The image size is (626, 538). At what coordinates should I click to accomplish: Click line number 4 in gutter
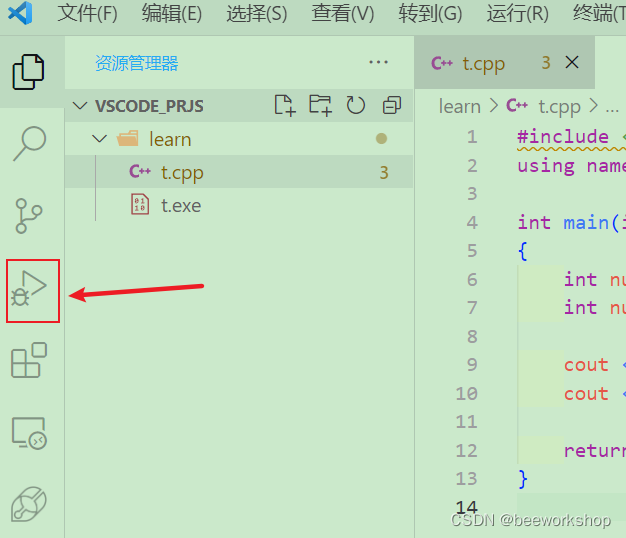coord(472,222)
